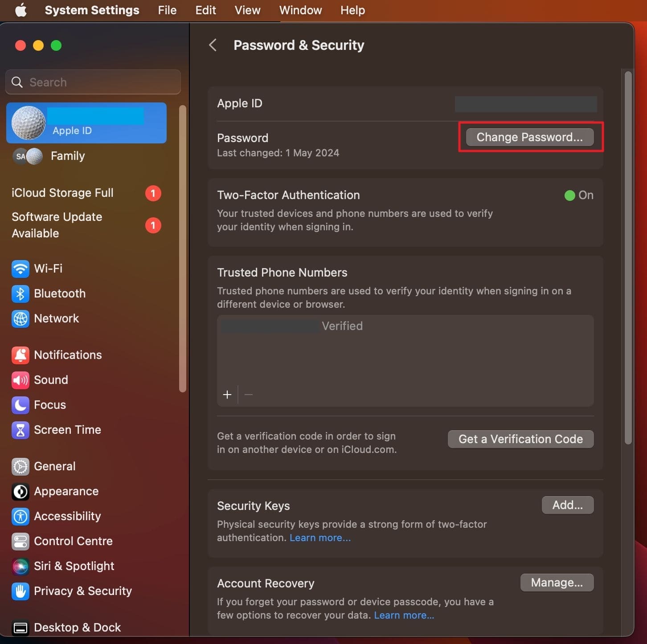Open Desktop & Dock settings label
The height and width of the screenshot is (644, 647).
tap(78, 628)
